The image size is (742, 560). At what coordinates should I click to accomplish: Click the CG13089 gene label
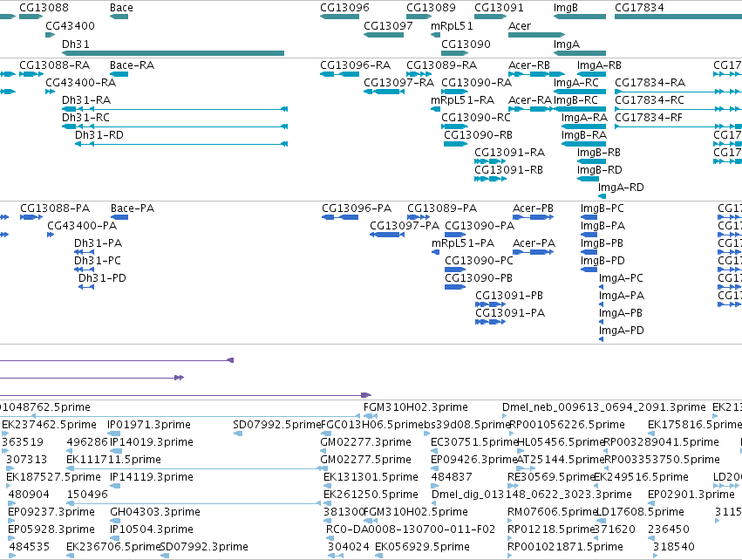click(431, 8)
